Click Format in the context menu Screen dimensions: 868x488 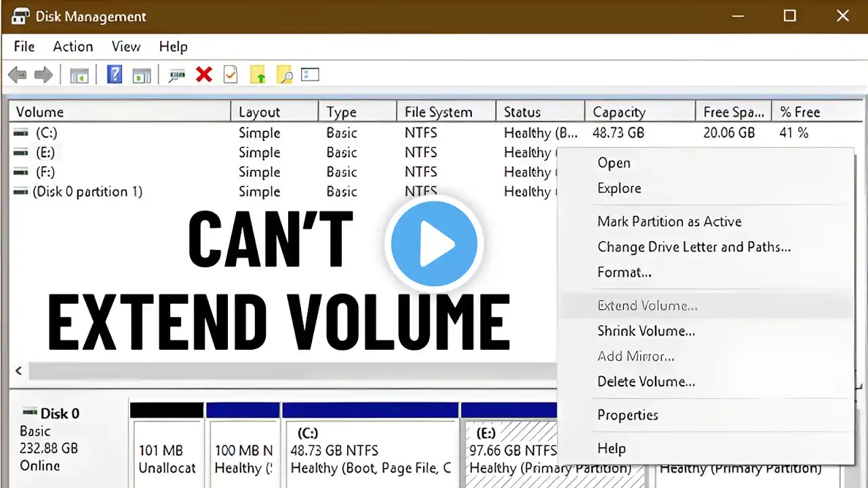pos(624,272)
